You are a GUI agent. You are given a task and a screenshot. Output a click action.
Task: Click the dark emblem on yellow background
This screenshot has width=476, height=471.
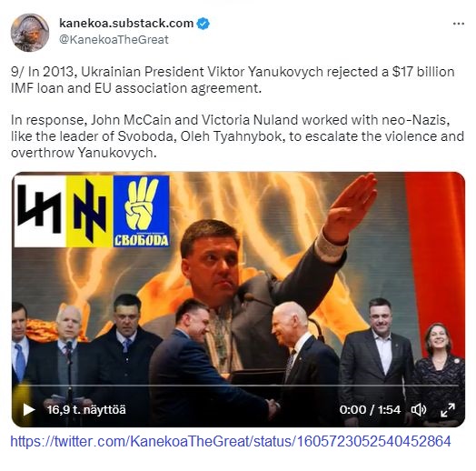[x=90, y=212]
